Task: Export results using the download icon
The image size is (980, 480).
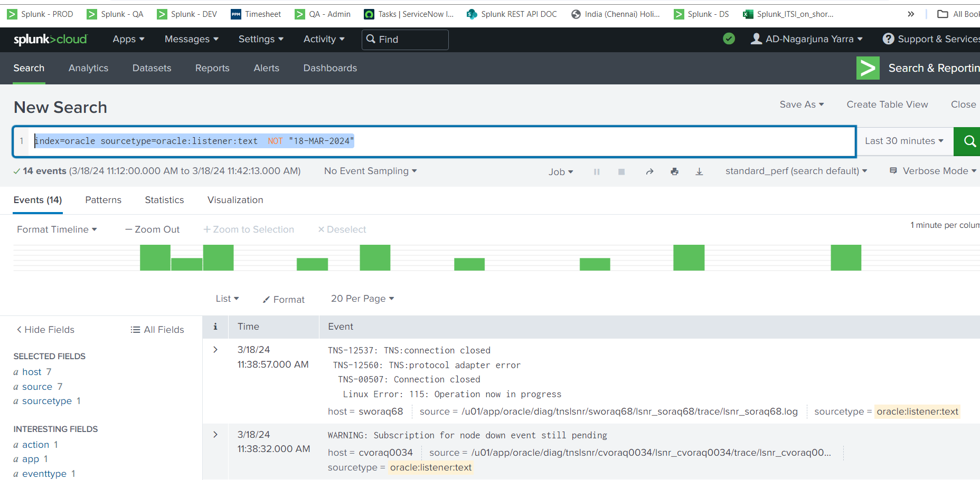Action: 700,171
